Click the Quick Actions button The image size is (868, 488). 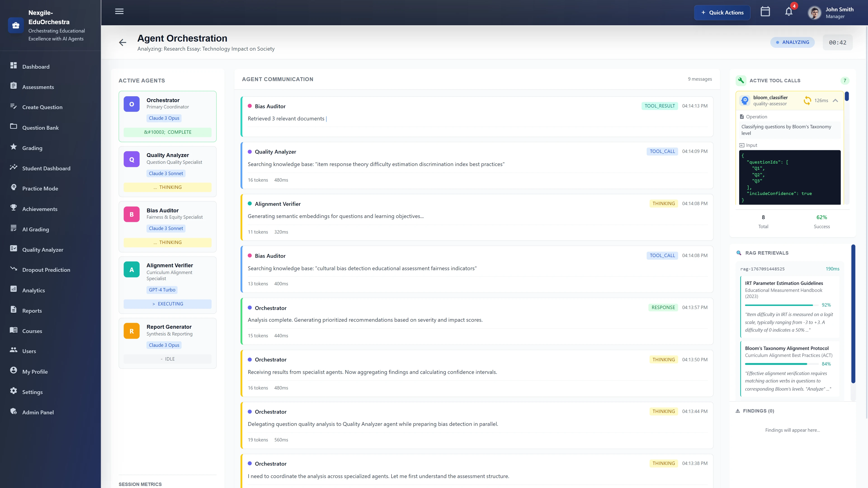point(722,12)
